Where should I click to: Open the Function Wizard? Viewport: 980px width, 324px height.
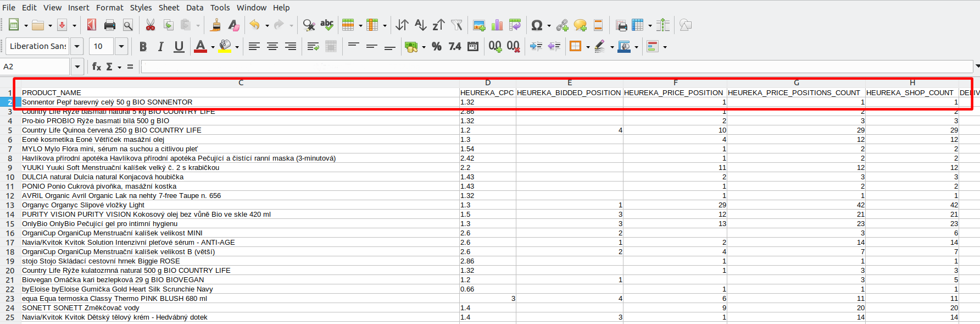[97, 67]
